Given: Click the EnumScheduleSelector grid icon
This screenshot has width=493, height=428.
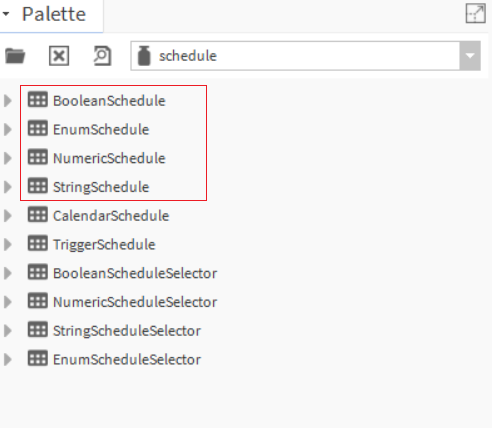Looking at the screenshot, I should point(38,359).
